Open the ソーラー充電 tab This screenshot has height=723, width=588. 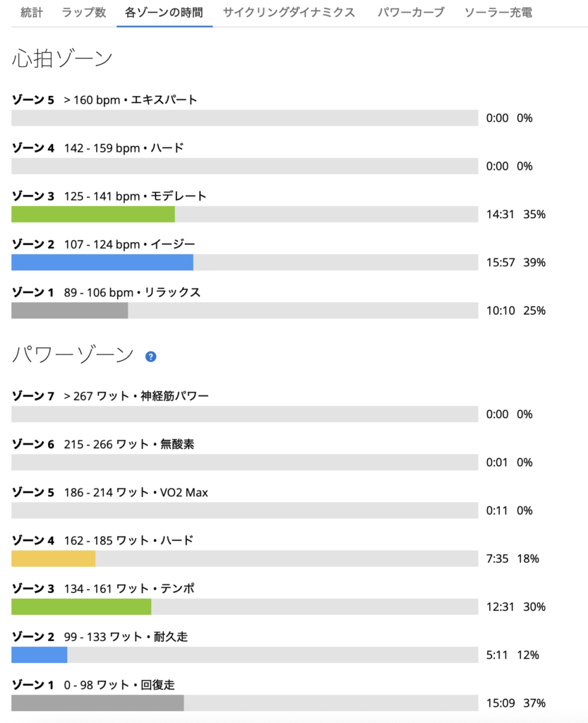click(498, 13)
